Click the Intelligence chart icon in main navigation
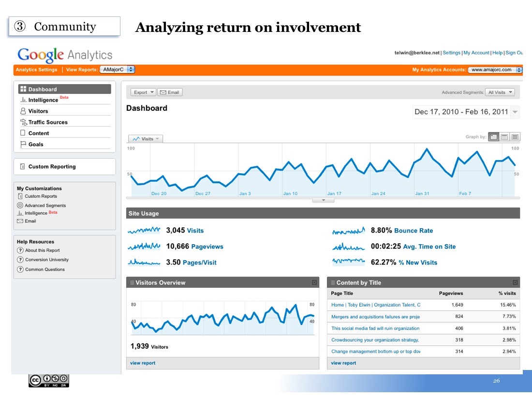532x399 pixels. tap(23, 100)
